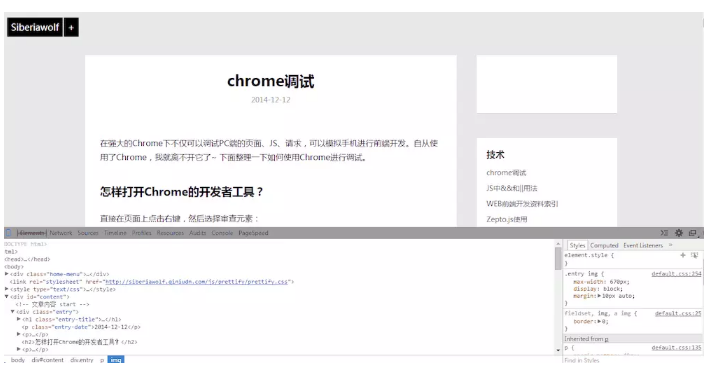Click the Elements scrollbar down arrow
713x387 pixels.
(x=558, y=350)
